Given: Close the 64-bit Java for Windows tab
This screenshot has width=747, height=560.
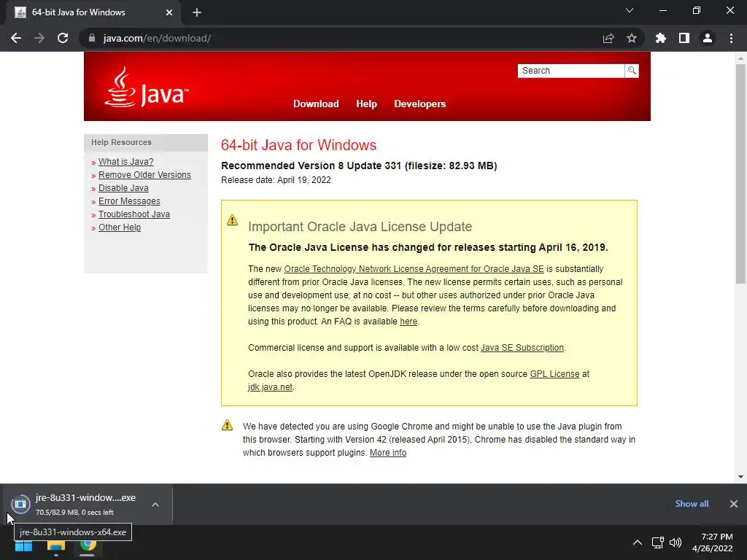Looking at the screenshot, I should click(169, 12).
